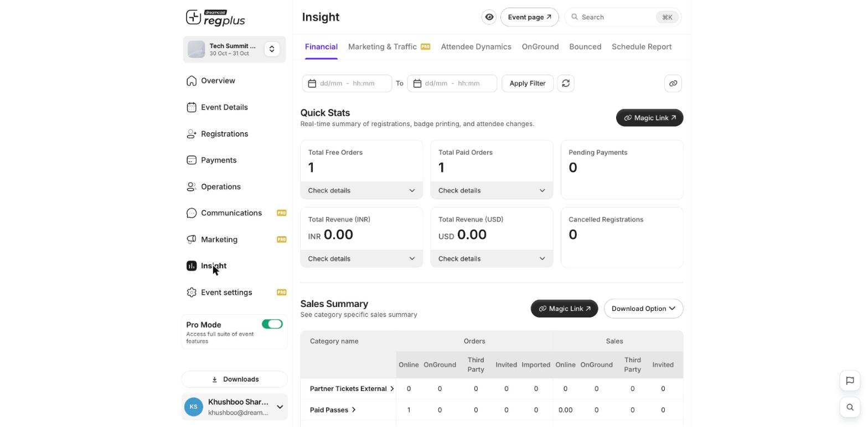The image size is (868, 427).
Task: Open the Event page link button
Action: pyautogui.click(x=530, y=17)
